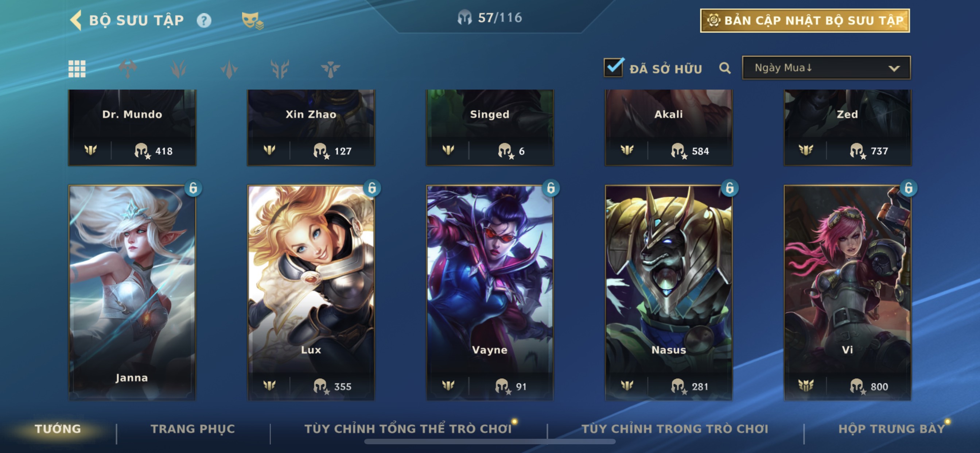
Task: Select the all champions grid filter
Action: pos(77,69)
